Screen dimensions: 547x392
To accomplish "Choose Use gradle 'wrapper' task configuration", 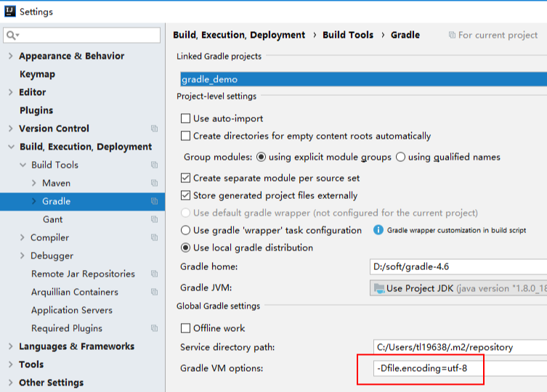I will (x=185, y=230).
